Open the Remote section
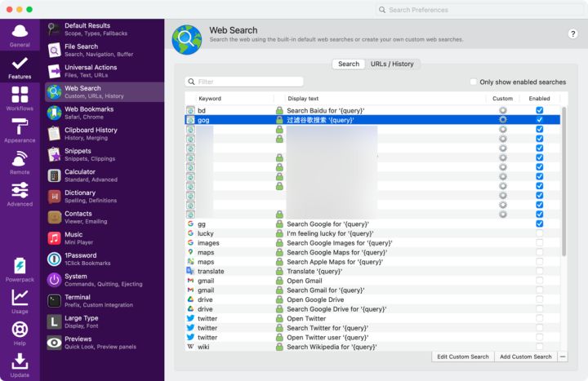Image resolution: width=588 pixels, height=381 pixels. [x=20, y=162]
